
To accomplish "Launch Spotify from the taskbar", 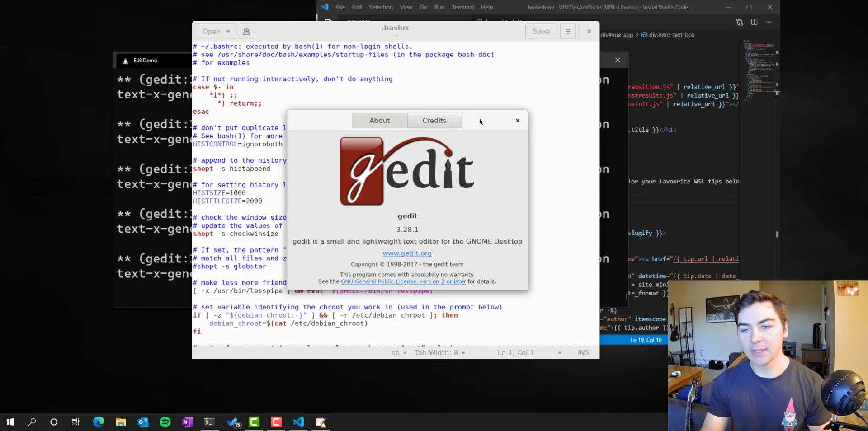I will click(x=165, y=422).
